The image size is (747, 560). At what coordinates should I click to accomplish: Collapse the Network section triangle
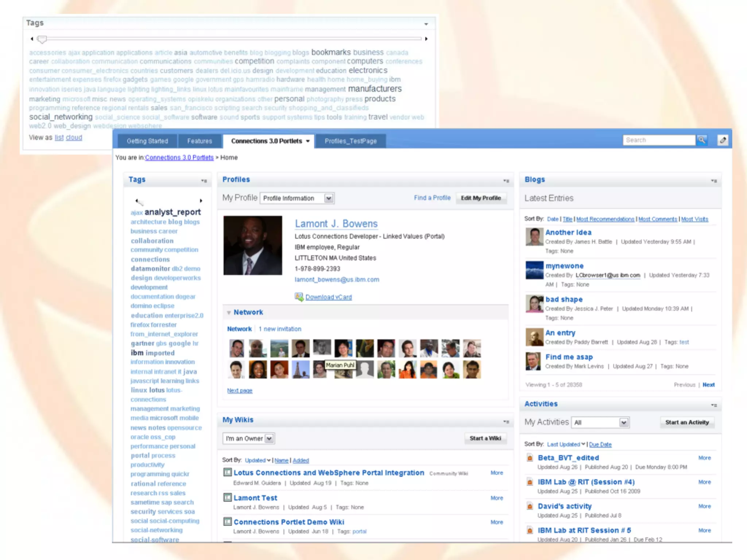tap(229, 312)
